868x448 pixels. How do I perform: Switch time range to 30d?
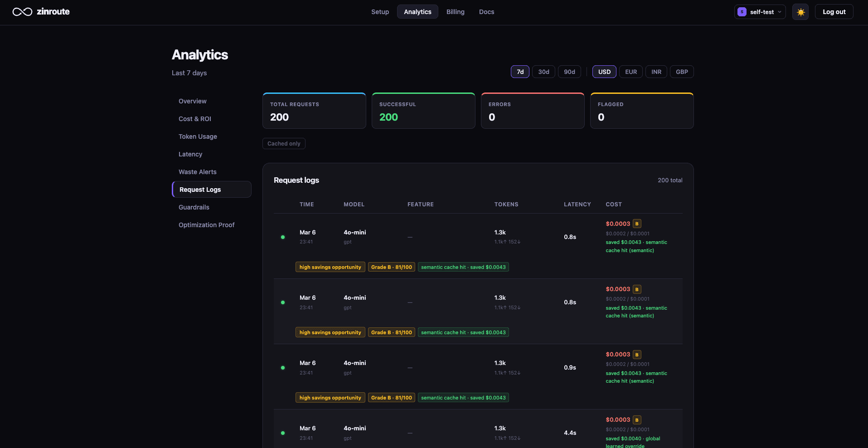tap(543, 72)
